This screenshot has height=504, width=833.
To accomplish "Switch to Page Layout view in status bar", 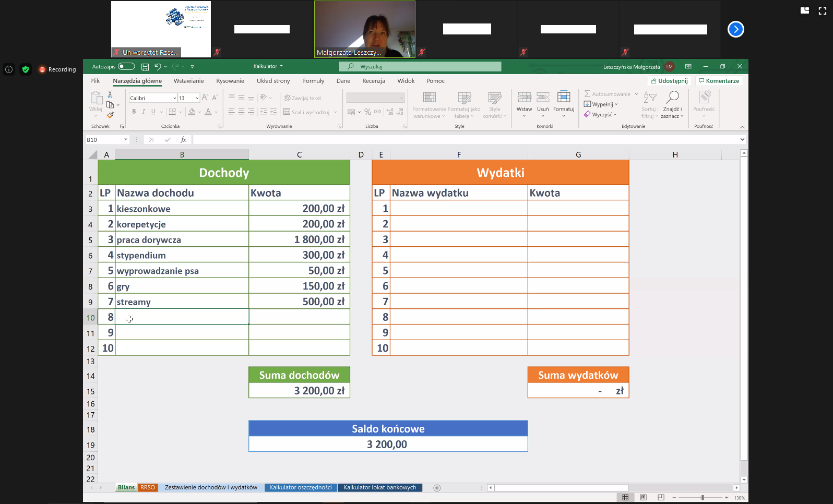I will point(643,498).
